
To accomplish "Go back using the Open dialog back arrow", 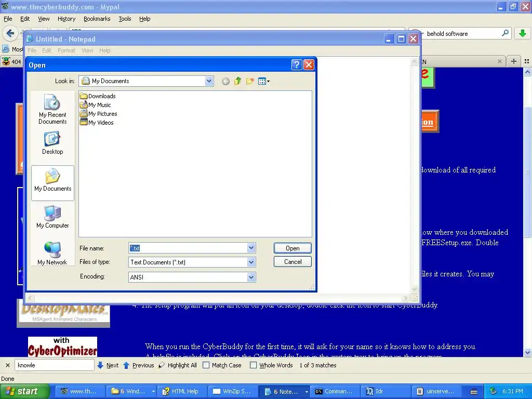I will coord(225,82).
